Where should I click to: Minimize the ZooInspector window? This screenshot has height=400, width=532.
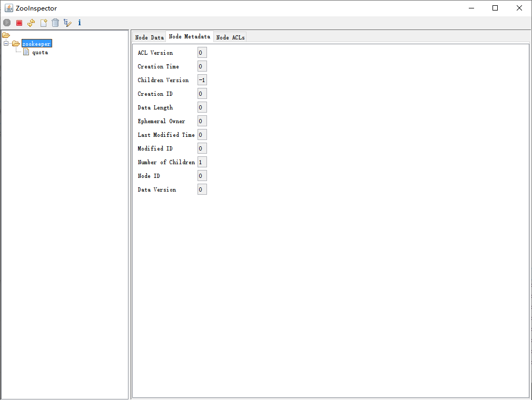click(x=471, y=8)
